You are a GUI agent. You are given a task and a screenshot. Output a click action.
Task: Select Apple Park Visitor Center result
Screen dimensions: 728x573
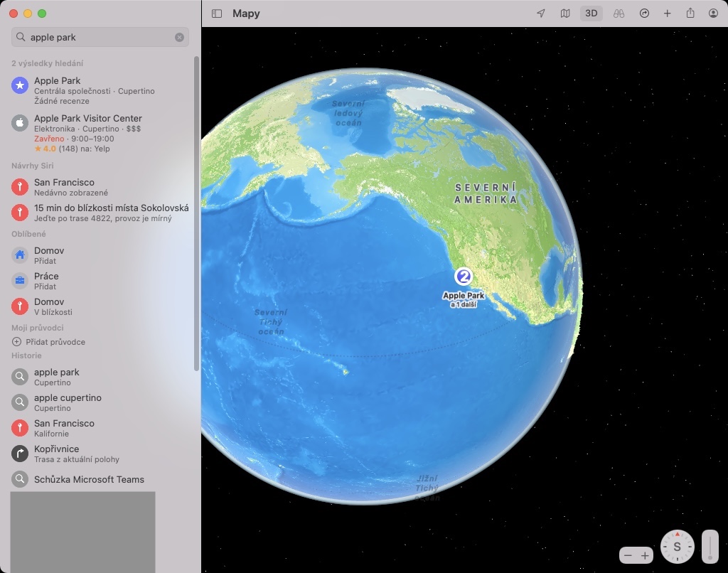(100, 133)
